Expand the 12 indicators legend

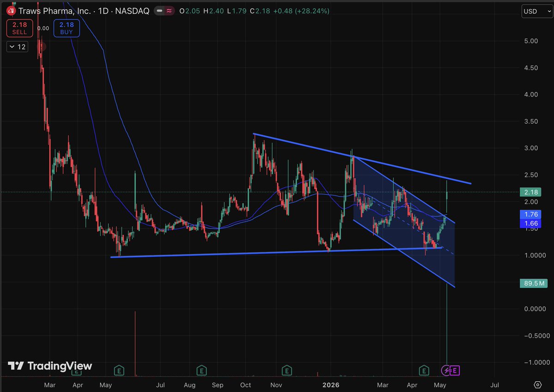click(17, 47)
